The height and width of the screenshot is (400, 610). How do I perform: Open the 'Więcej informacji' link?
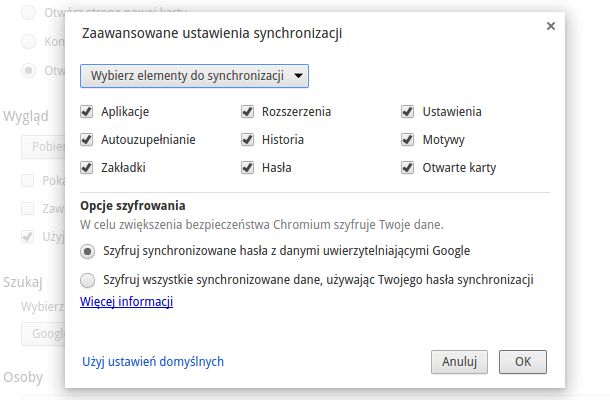coord(126,302)
